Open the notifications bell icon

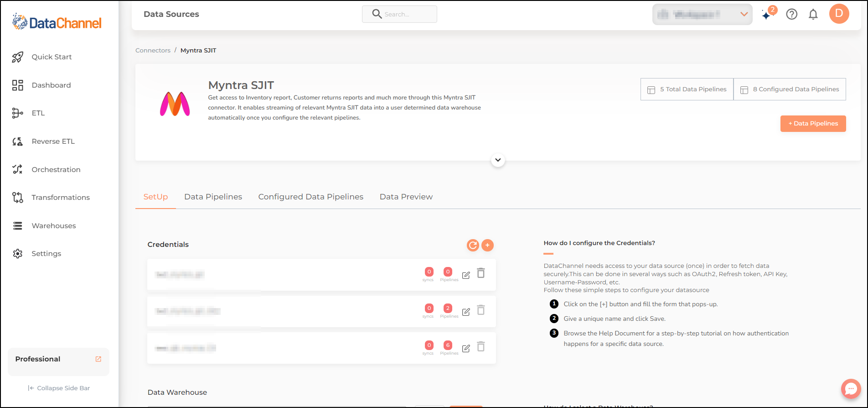pos(813,15)
